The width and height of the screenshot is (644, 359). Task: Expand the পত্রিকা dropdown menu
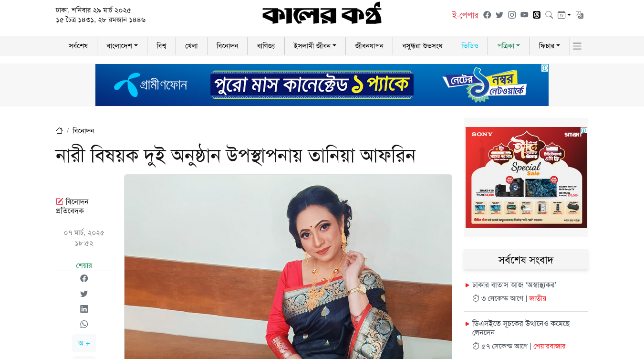click(509, 46)
